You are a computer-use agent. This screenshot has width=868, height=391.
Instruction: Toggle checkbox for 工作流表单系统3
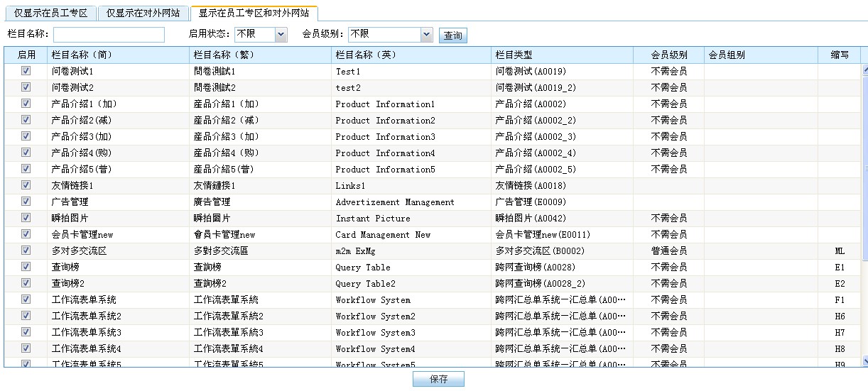(26, 332)
